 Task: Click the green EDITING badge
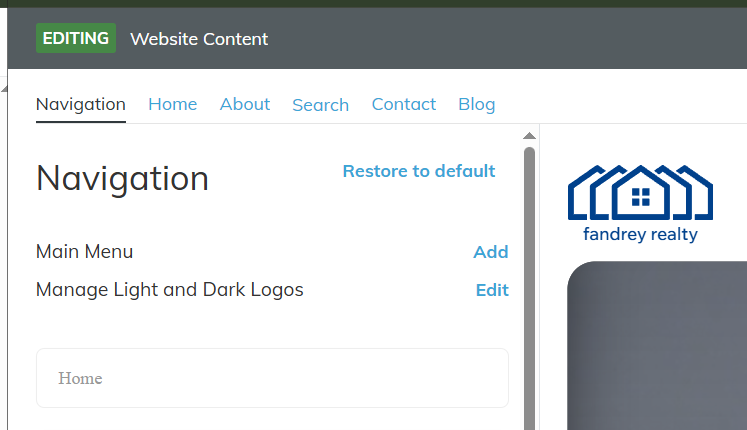pyautogui.click(x=76, y=38)
